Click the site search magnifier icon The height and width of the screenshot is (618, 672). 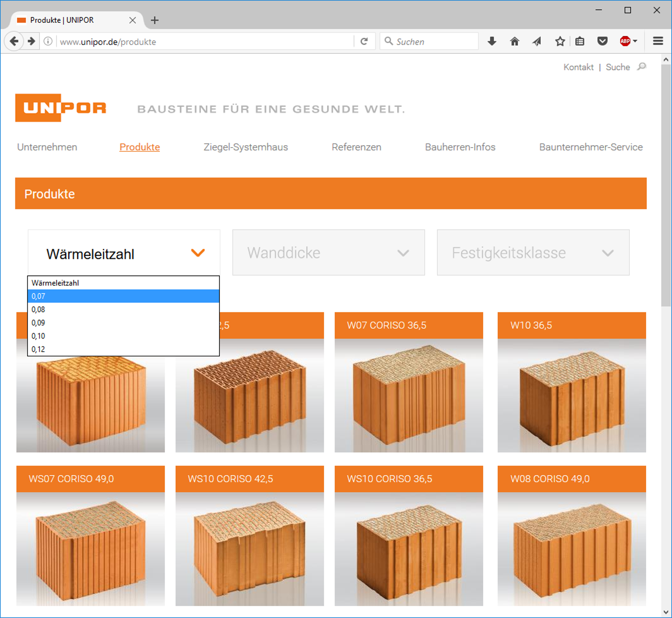642,67
